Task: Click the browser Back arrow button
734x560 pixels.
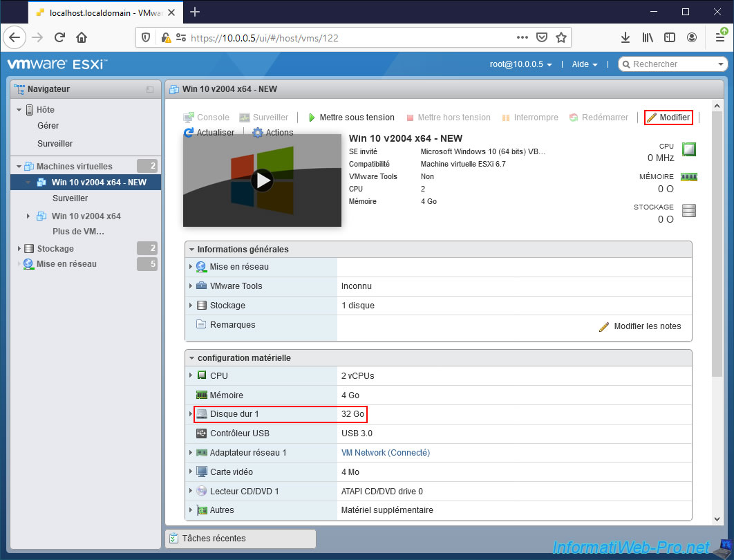Action: click(15, 37)
